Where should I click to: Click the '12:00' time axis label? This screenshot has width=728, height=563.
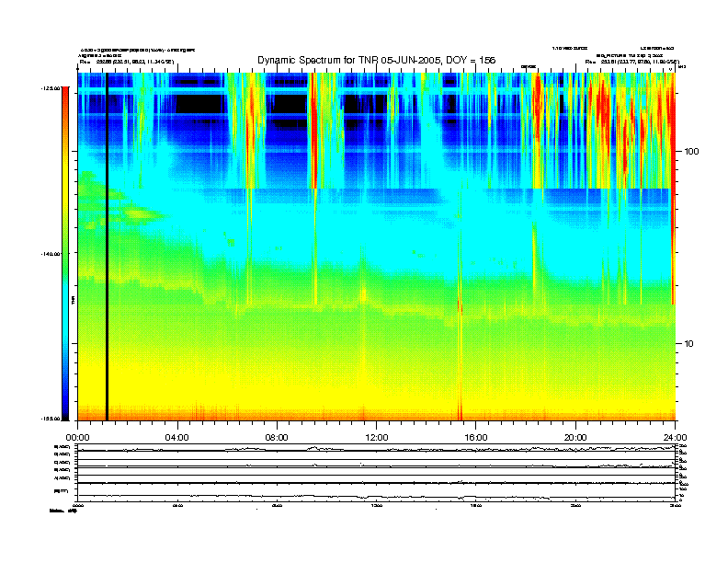click(377, 438)
